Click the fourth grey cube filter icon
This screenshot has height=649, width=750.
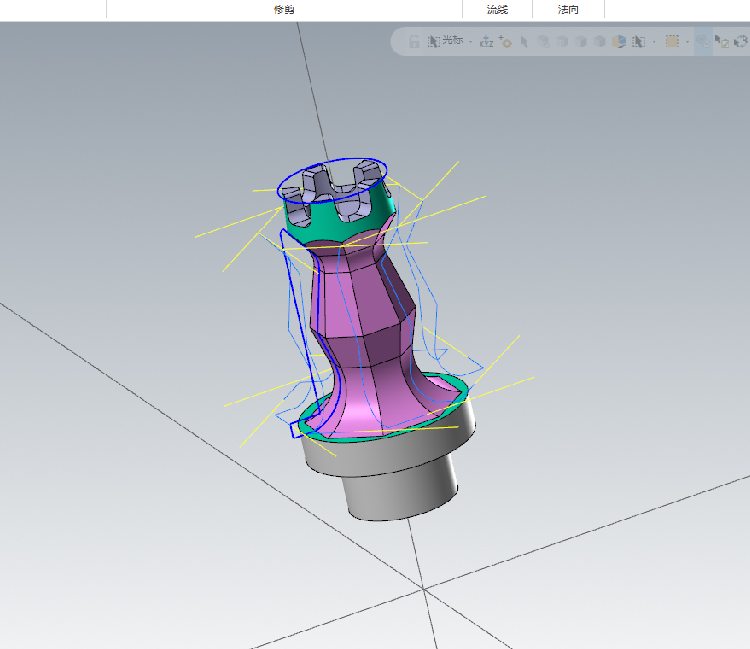[x=599, y=42]
